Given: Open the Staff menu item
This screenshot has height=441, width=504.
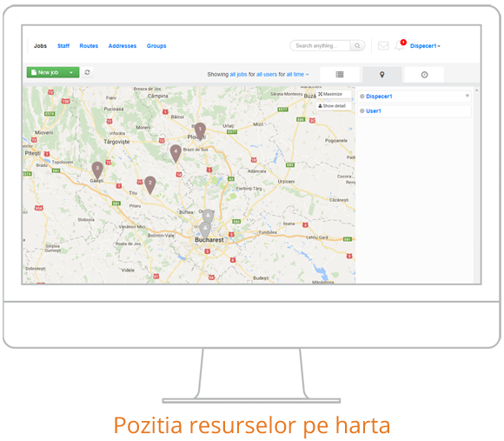Looking at the screenshot, I should click(x=63, y=46).
